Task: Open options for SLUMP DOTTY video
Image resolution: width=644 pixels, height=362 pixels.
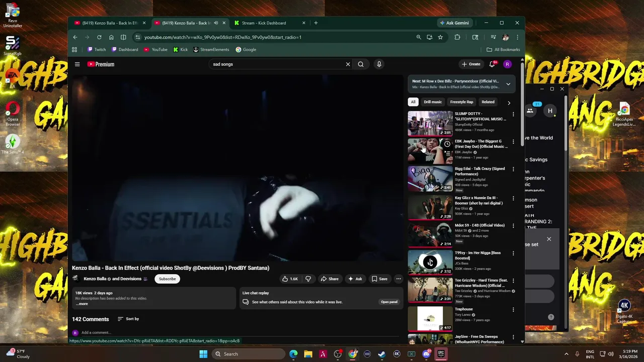Action: [513, 114]
